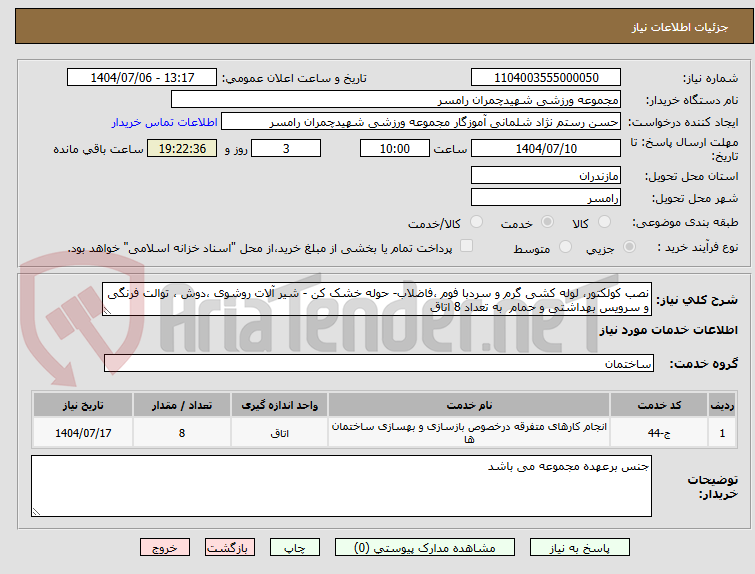Click the واحد اندازه گیری column header
Viewport: 755px width, 574px height.
tap(279, 405)
